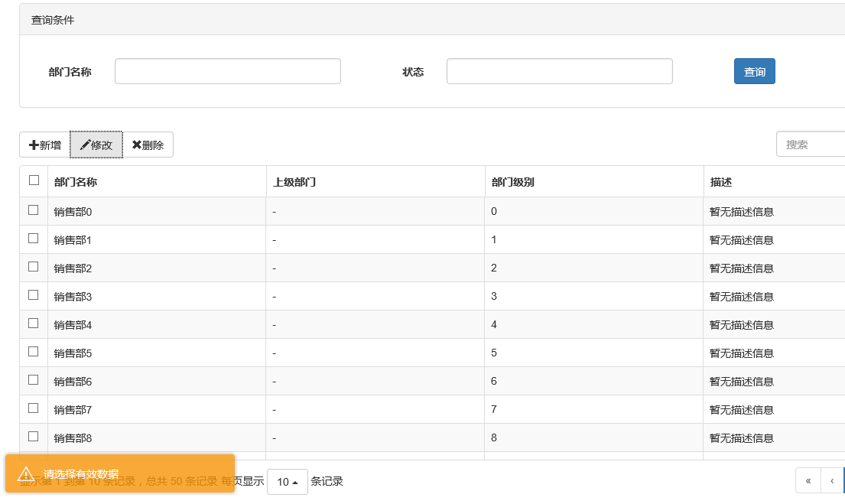Enable the checkbox beside 销售部8
Viewport: 845px width, 504px height.
tap(34, 437)
